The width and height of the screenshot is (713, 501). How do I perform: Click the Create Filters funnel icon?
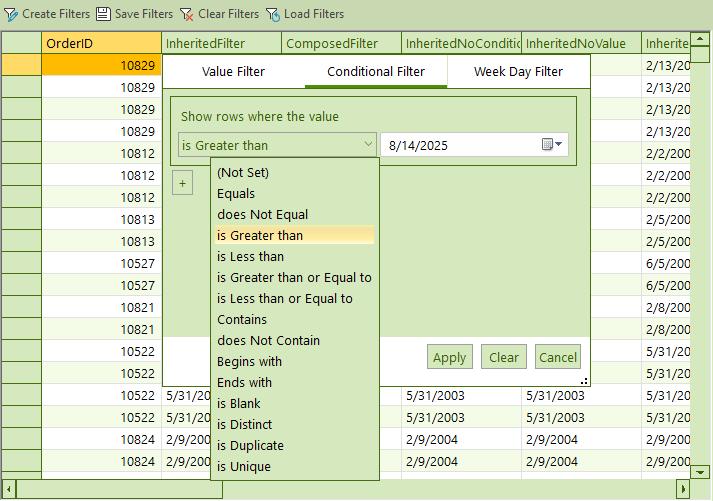(12, 14)
